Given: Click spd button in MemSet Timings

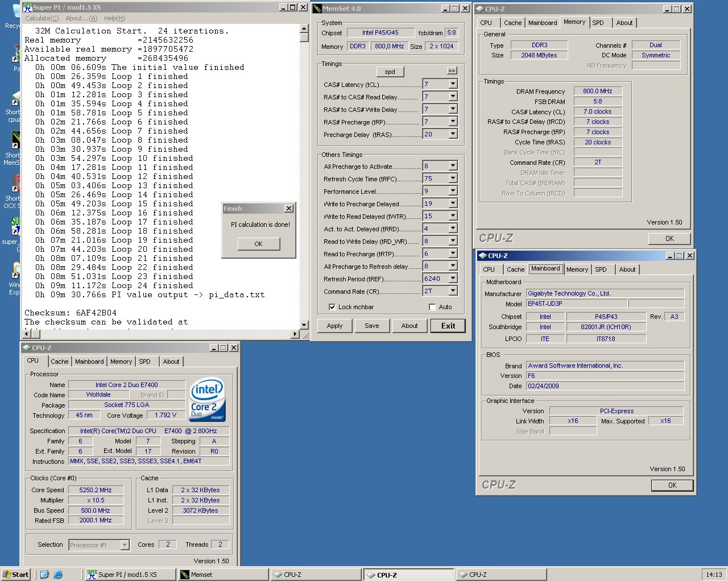Looking at the screenshot, I should coord(390,72).
